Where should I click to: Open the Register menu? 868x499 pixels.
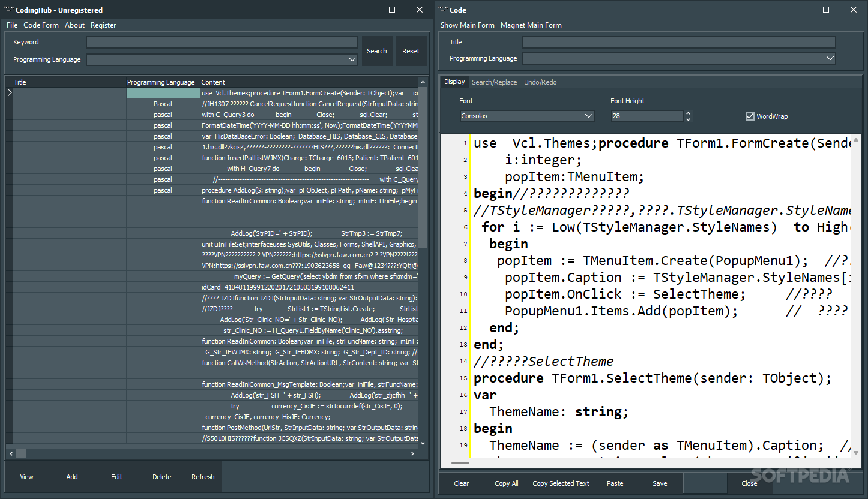pyautogui.click(x=103, y=25)
